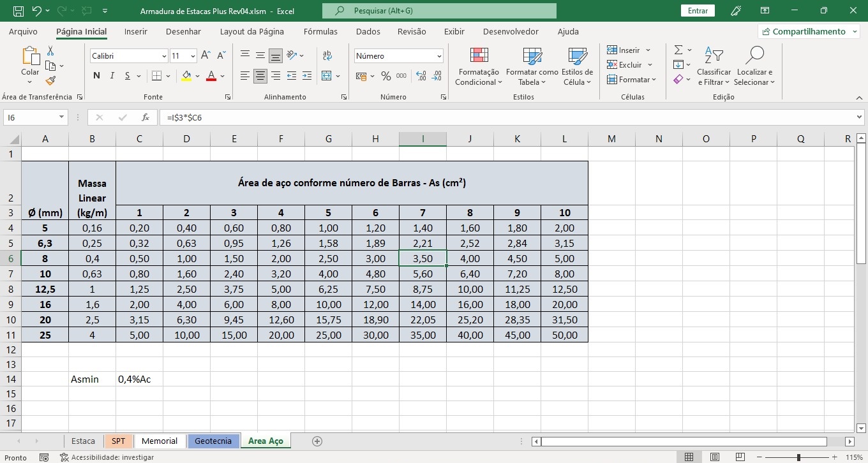Toggle middle vertical alignment
Screen dimensions: 868x463
tap(260, 56)
